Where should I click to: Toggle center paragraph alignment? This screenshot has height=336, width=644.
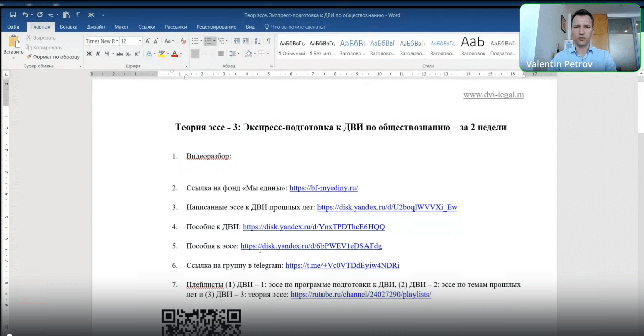pos(203,53)
